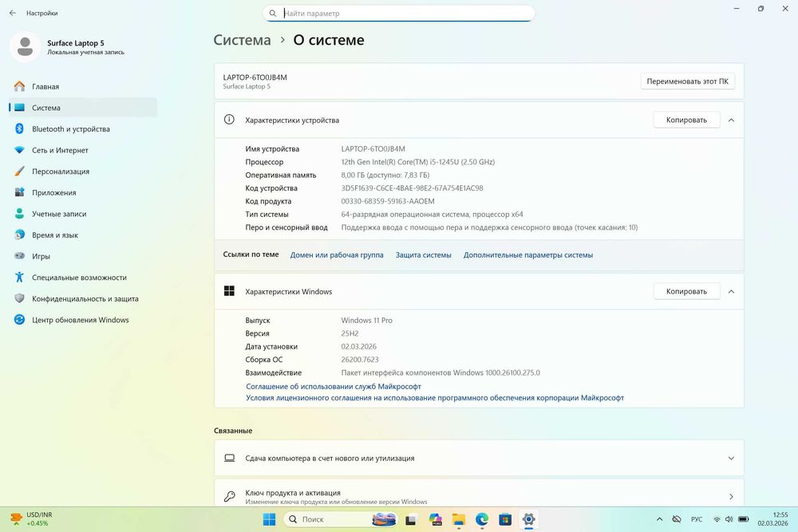
Task: Open Wi-Fi network tray icon
Action: click(717, 519)
